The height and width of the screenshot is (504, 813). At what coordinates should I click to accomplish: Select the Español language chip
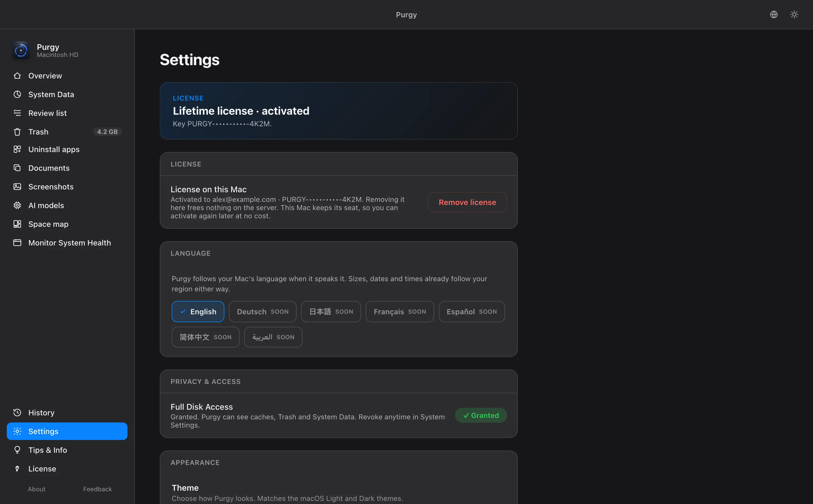click(472, 311)
